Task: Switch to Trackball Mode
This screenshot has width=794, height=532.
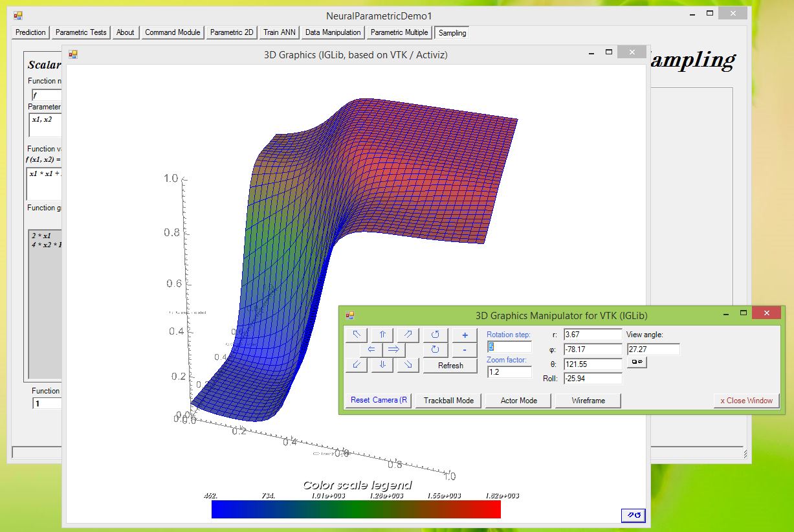Action: 448,400
